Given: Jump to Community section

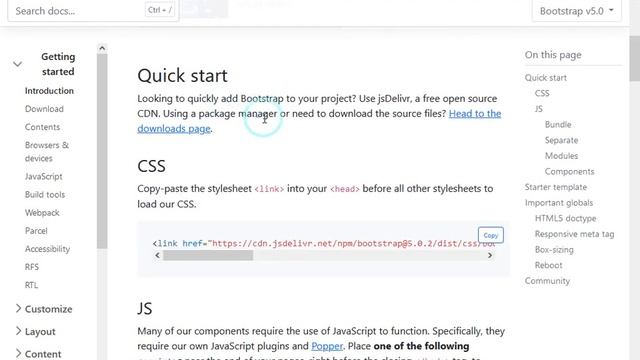Looking at the screenshot, I should [547, 281].
